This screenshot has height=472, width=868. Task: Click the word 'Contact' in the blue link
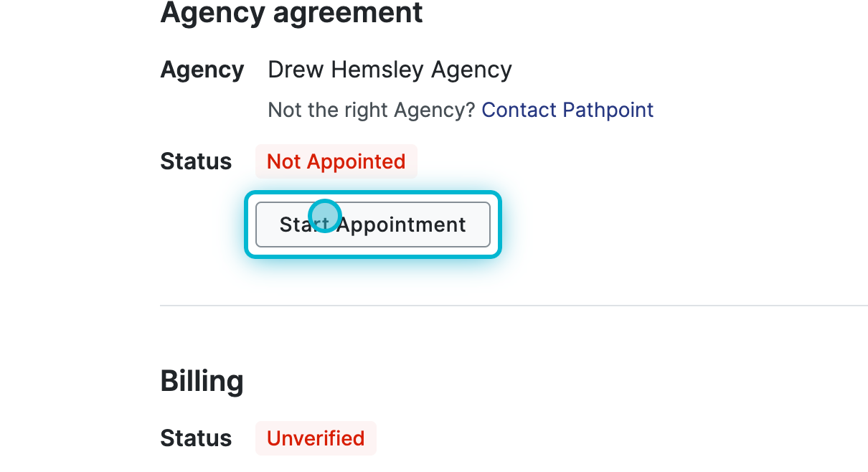(x=519, y=110)
